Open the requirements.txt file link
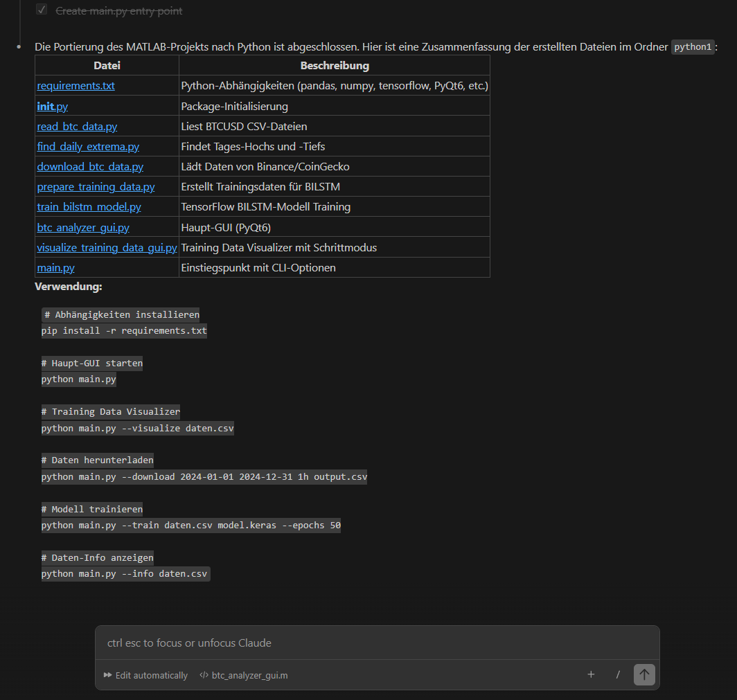The width and height of the screenshot is (737, 700). [76, 86]
